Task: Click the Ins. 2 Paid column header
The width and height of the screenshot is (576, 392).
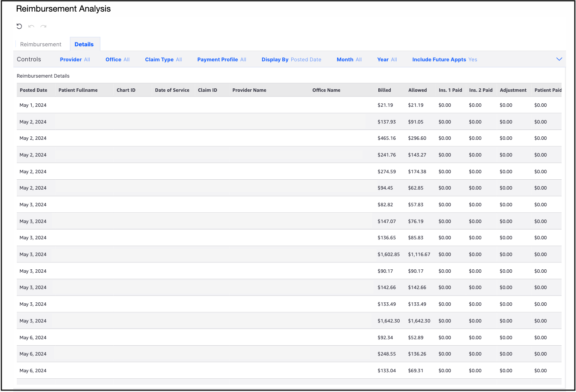Action: click(x=481, y=90)
